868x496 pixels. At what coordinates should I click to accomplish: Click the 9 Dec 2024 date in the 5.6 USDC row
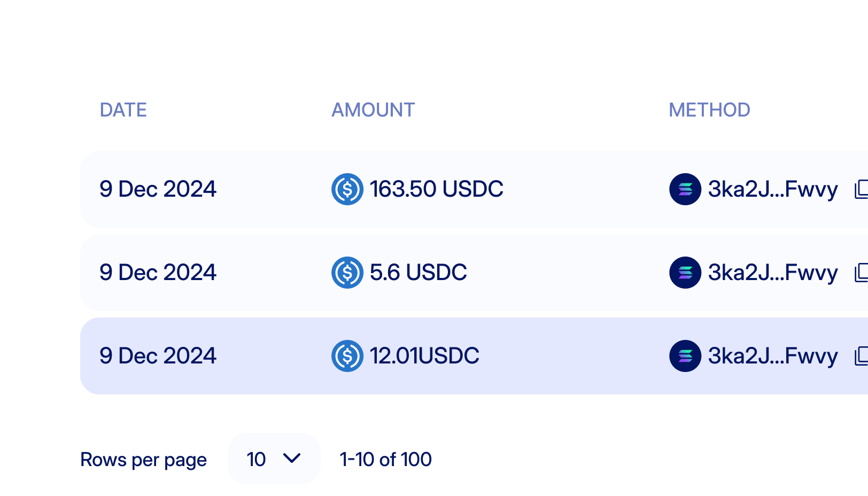(x=158, y=273)
